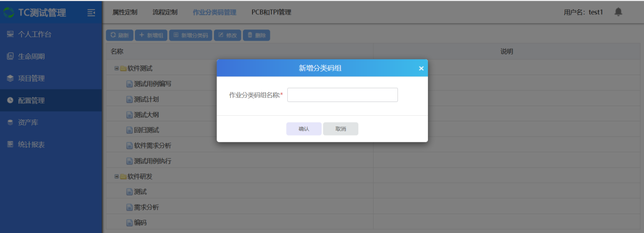Switch to the 属性定制 tab
The height and width of the screenshot is (233, 644).
click(125, 12)
